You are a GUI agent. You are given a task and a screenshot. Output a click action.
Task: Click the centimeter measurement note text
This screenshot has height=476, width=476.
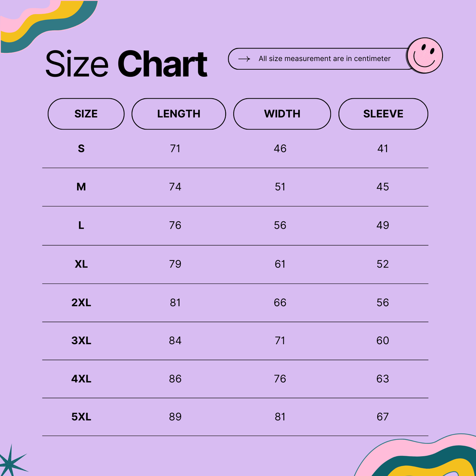(x=324, y=59)
